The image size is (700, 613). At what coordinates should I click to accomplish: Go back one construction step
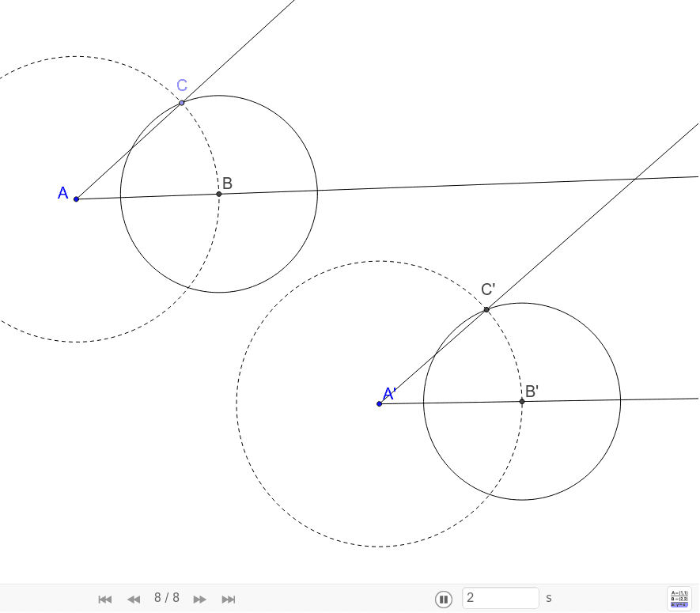click(x=134, y=600)
